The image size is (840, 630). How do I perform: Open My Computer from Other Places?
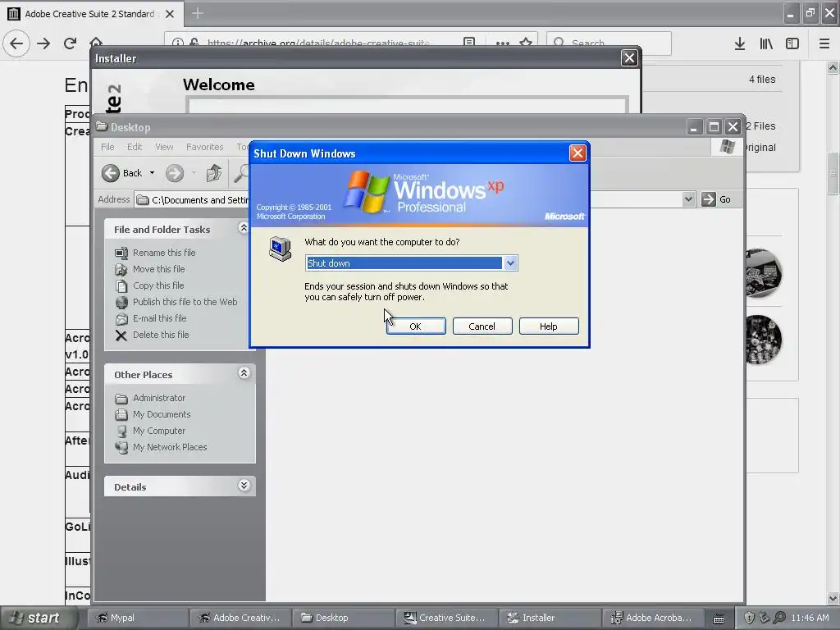(x=159, y=431)
